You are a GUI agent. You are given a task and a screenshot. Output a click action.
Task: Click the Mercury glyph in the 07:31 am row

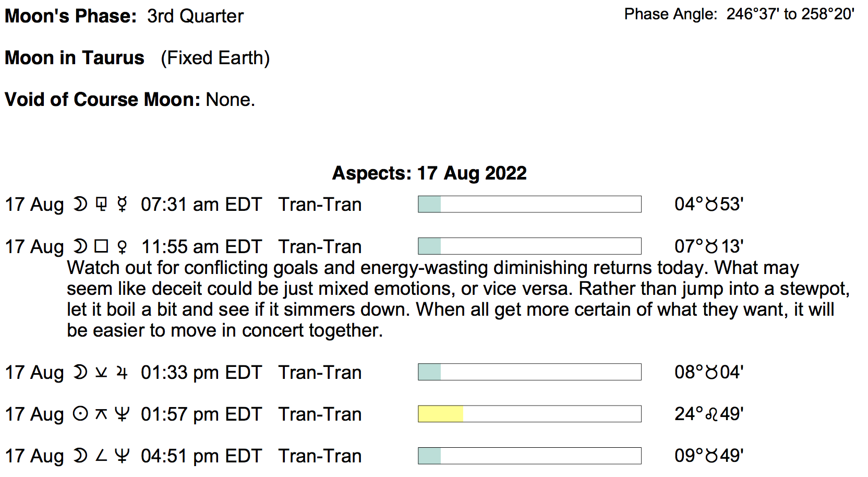122,204
